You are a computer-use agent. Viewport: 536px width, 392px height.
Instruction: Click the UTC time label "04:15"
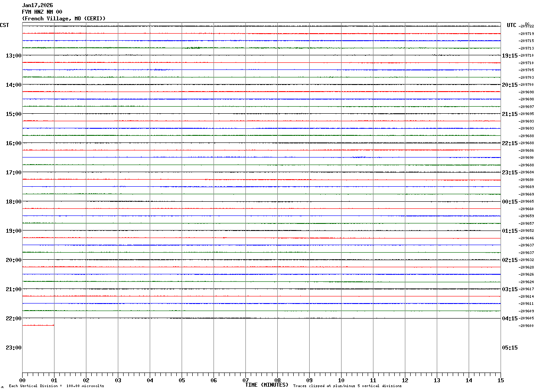tap(510, 318)
